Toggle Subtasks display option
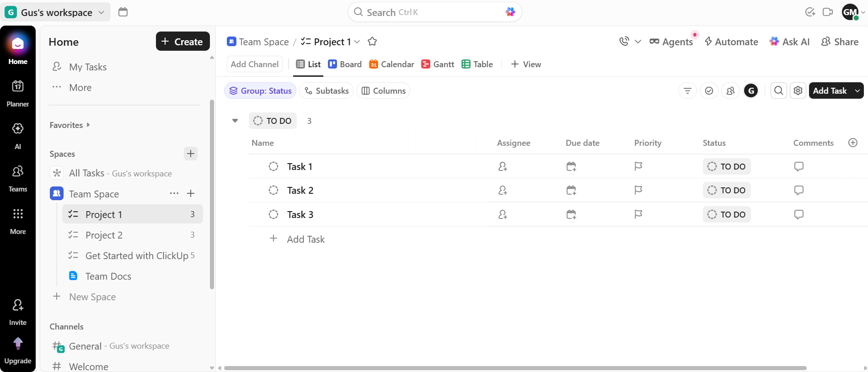The height and width of the screenshot is (372, 868). tap(327, 91)
